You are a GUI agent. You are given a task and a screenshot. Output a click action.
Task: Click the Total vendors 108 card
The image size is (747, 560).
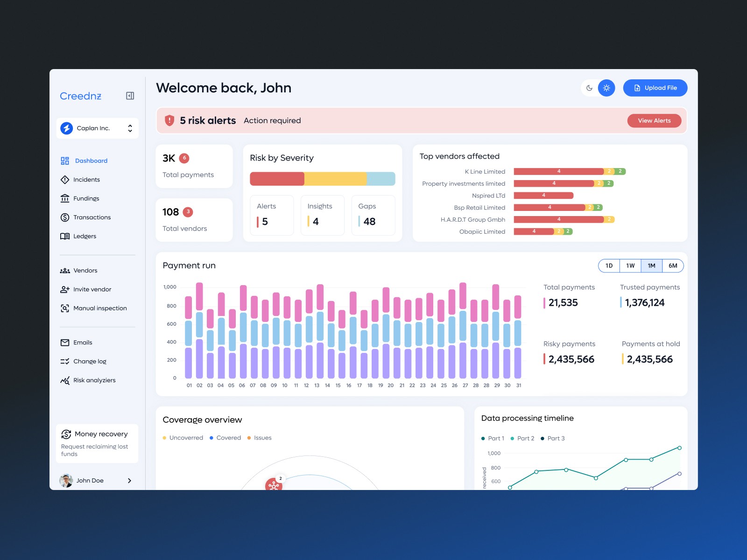(x=194, y=220)
